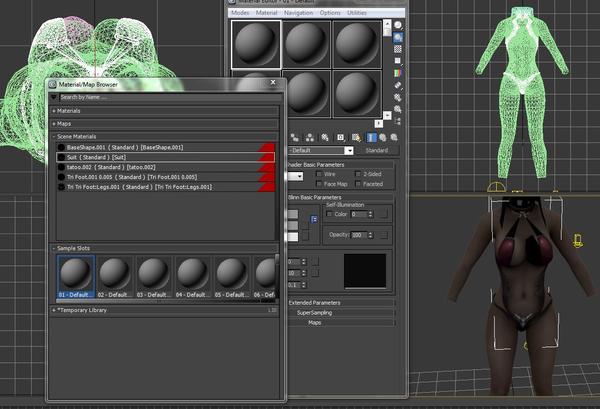Click the Material ID Channel icon
The width and height of the screenshot is (600, 409).
click(x=340, y=137)
